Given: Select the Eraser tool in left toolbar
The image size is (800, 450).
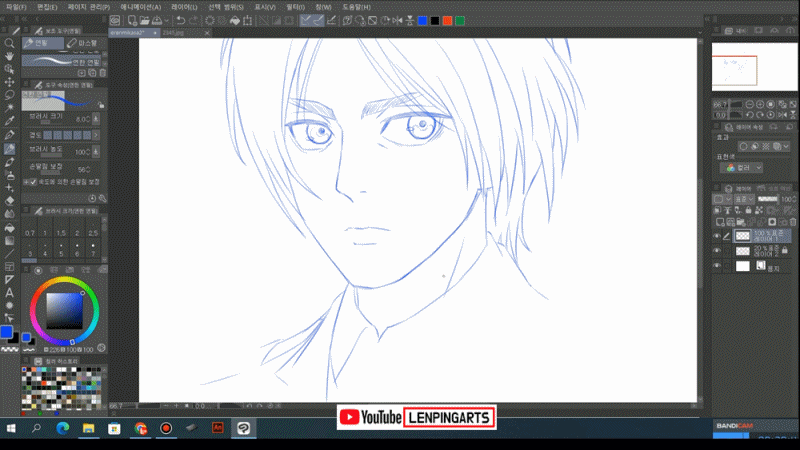Looking at the screenshot, I should [9, 201].
